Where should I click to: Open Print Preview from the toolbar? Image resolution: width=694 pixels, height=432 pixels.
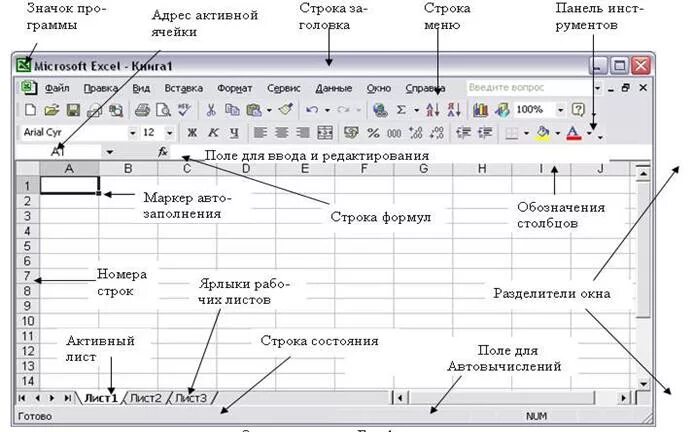click(x=163, y=109)
